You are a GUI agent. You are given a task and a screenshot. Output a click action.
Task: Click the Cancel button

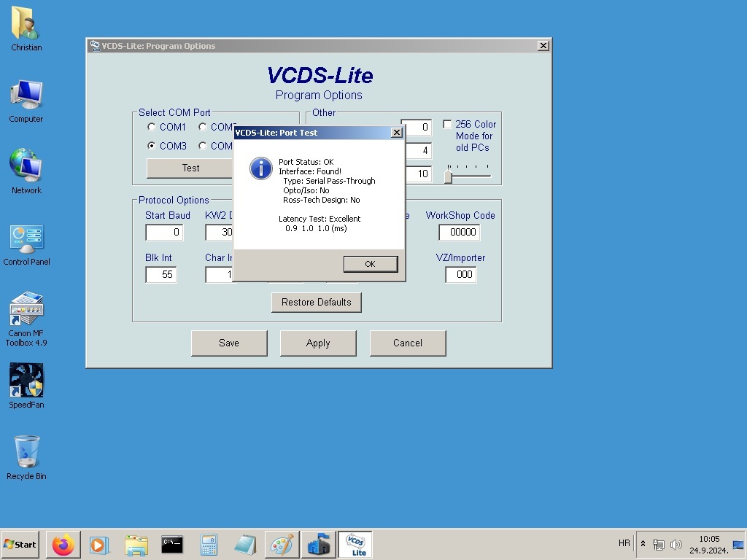408,343
